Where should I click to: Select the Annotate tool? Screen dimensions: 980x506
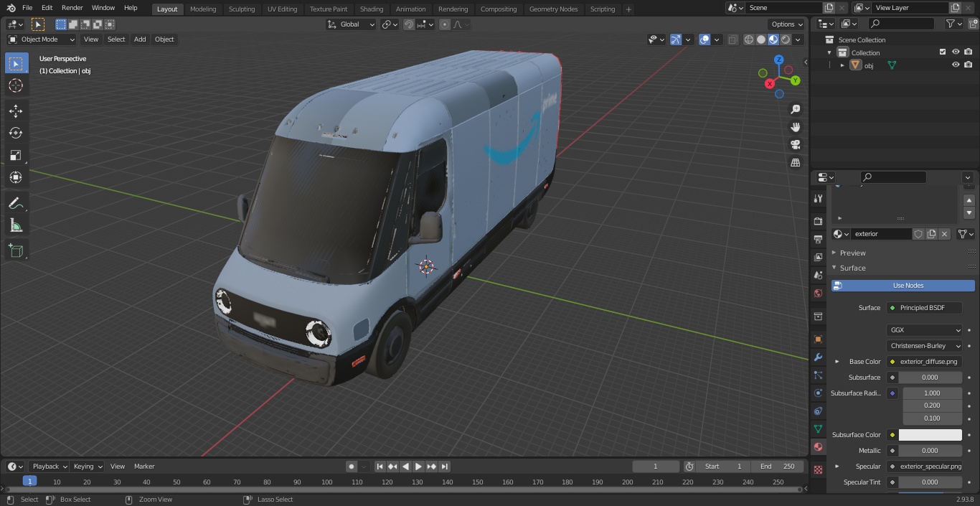click(x=16, y=204)
